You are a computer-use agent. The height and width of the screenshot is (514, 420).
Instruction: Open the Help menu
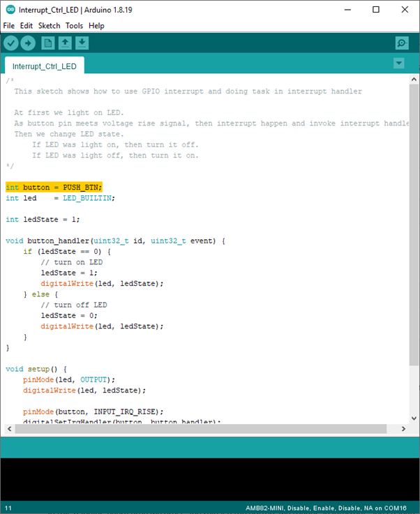coord(96,26)
